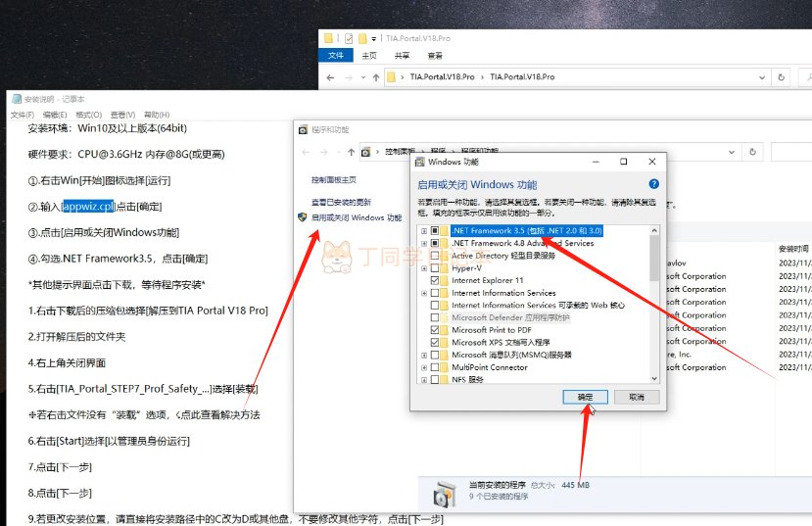Image resolution: width=812 pixels, height=526 pixels.
Task: Click up arrow in Programs and Features window
Action: click(351, 152)
